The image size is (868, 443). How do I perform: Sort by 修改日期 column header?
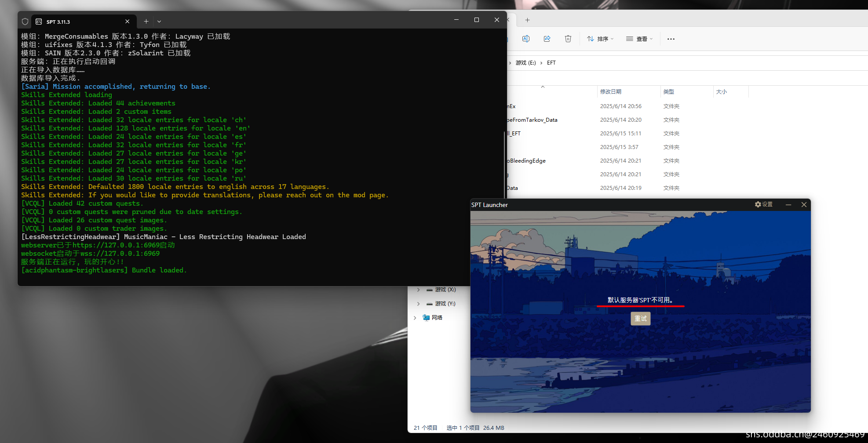point(629,92)
